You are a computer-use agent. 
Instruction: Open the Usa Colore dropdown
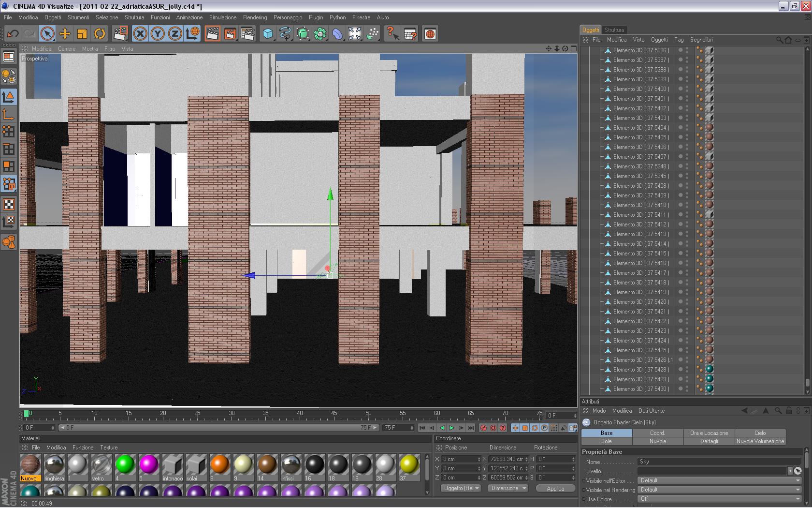[x=719, y=499]
